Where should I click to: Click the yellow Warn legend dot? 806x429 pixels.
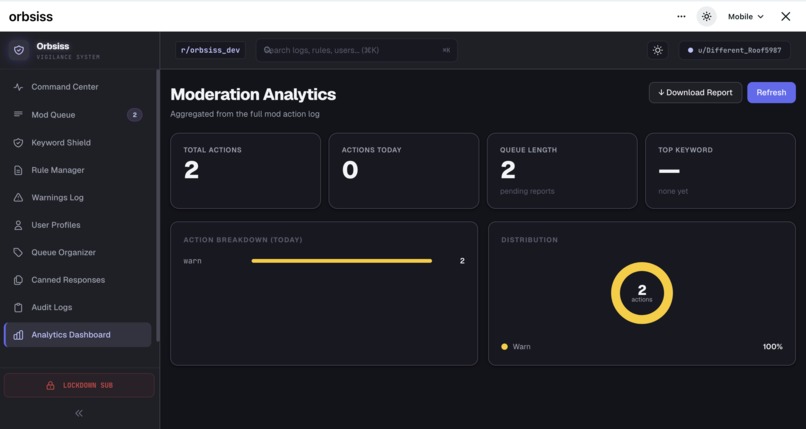(x=504, y=347)
